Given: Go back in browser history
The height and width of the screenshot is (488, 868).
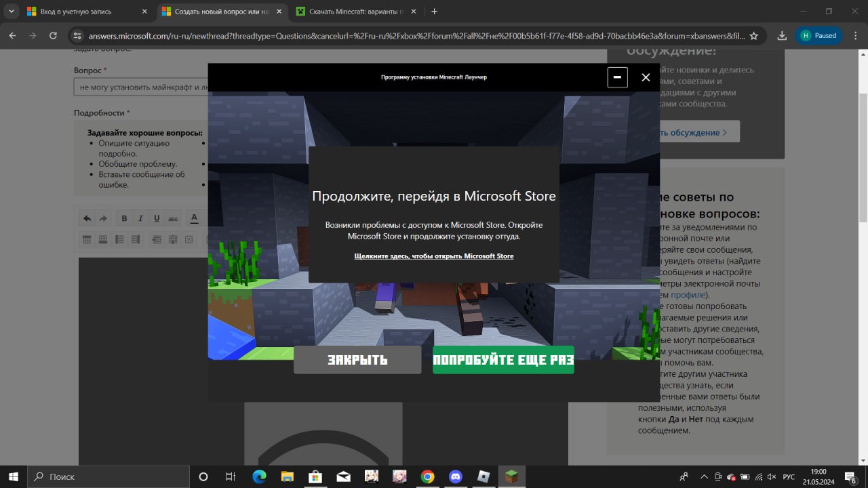Looking at the screenshot, I should [13, 35].
